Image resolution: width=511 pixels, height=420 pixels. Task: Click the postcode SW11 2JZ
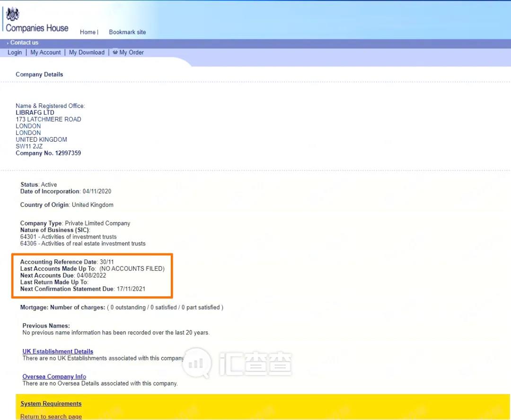point(29,146)
